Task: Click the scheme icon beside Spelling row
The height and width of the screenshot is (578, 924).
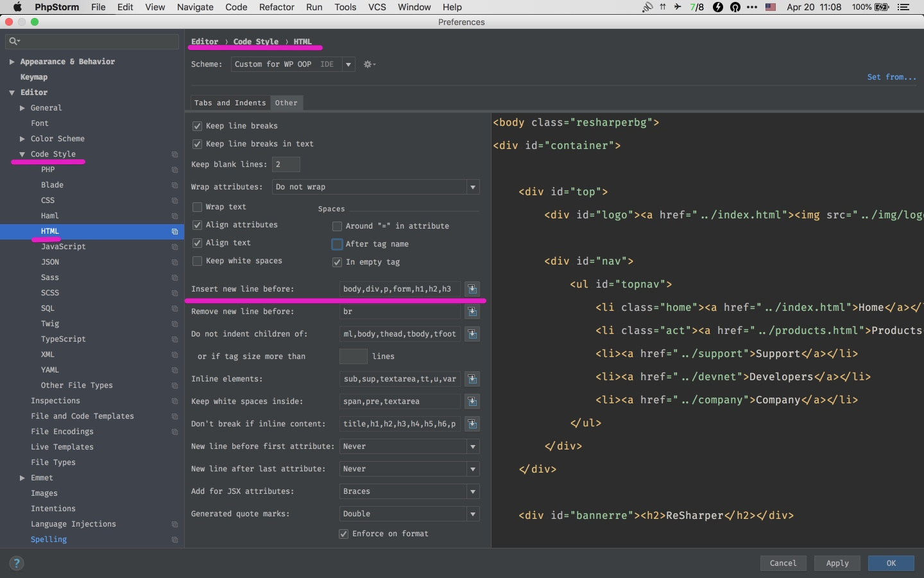Action: pos(175,539)
